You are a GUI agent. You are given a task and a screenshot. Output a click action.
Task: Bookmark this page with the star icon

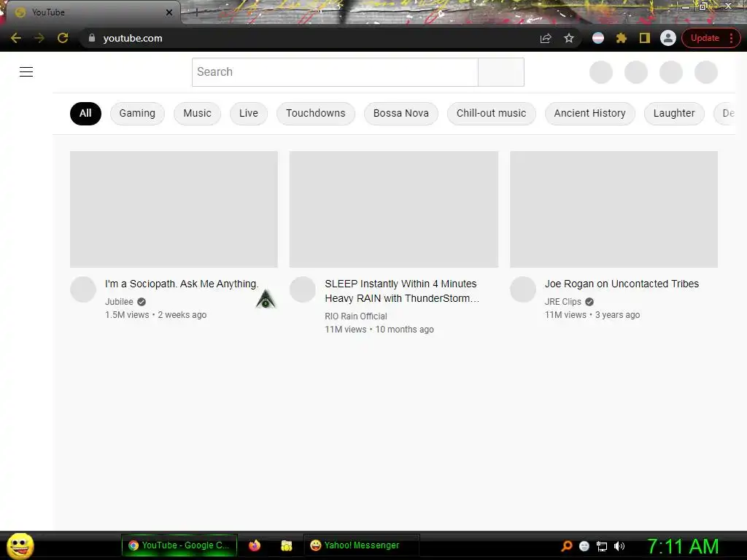569,38
